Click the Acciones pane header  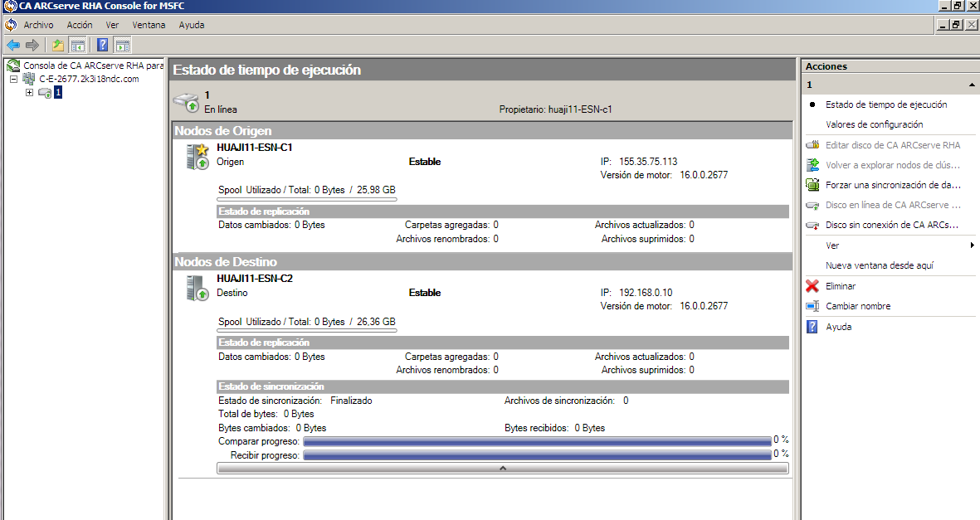(890, 66)
